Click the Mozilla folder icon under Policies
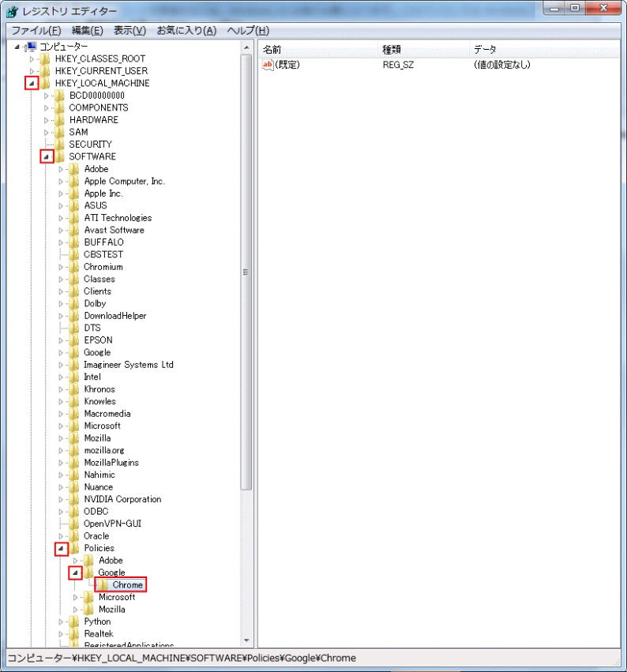The width and height of the screenshot is (627, 672). 89,610
